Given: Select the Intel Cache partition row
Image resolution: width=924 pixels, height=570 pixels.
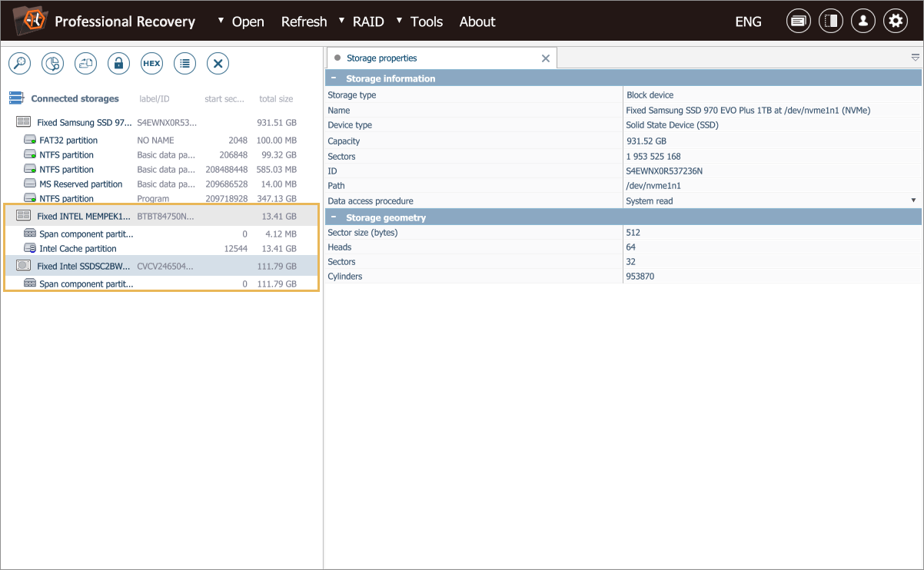Looking at the screenshot, I should click(160, 248).
